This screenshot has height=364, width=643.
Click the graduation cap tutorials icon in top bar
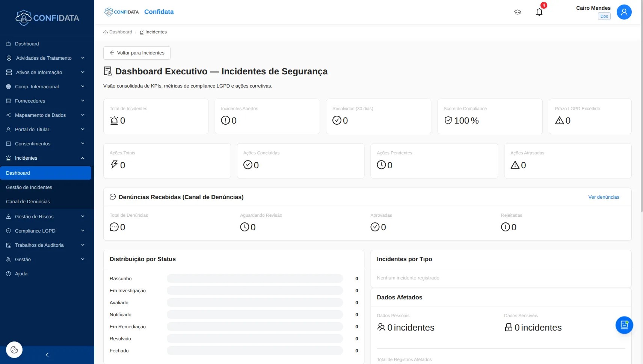tap(518, 12)
